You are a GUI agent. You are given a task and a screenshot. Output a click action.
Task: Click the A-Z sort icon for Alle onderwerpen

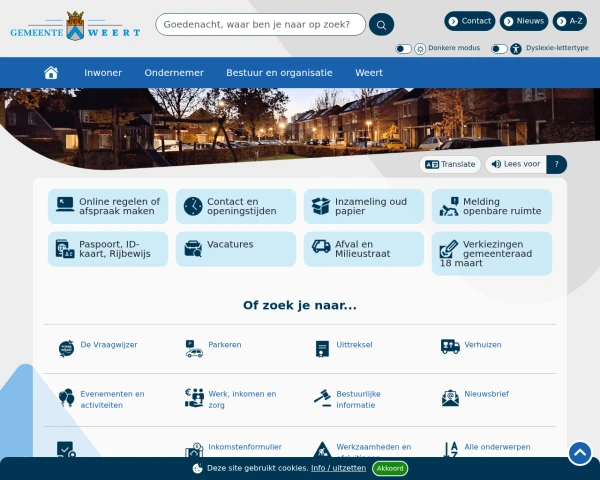[450, 449]
